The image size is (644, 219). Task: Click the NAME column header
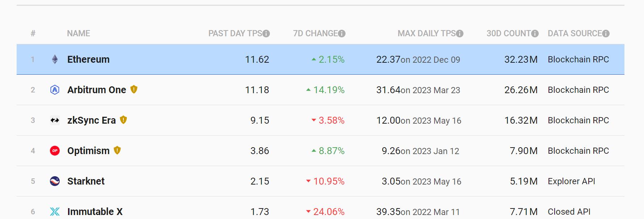79,33
